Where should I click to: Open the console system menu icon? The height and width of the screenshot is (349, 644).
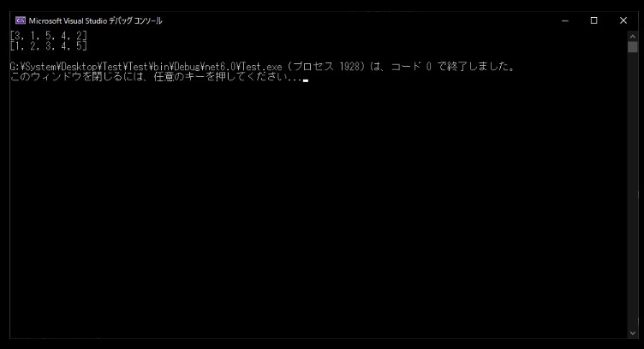click(x=21, y=21)
